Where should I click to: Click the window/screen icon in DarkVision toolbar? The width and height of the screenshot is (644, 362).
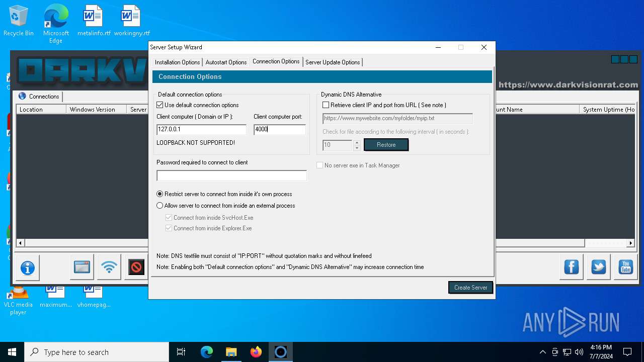point(82,267)
